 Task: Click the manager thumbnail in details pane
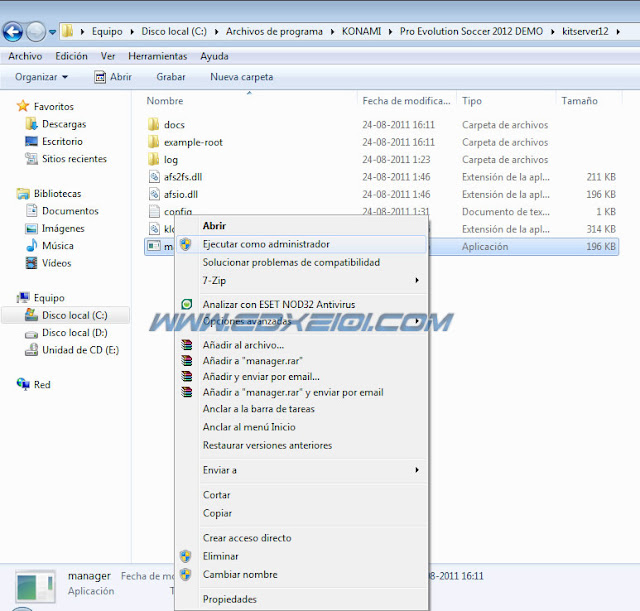click(x=36, y=586)
